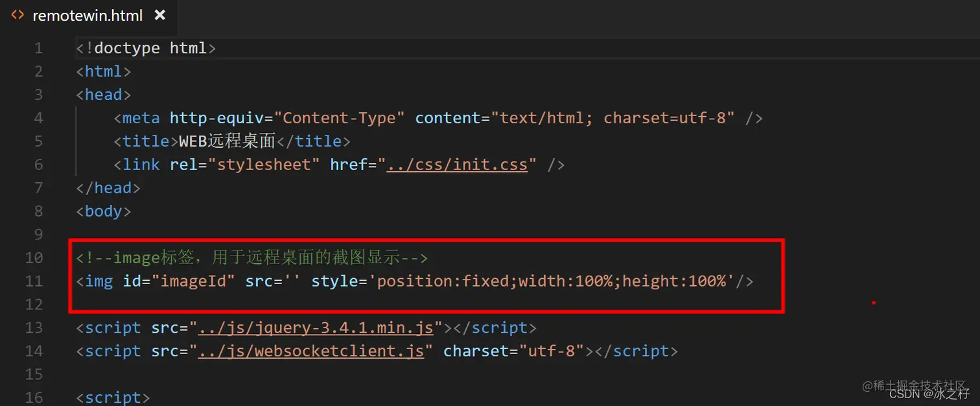This screenshot has width=980, height=406.
Task: Click the opening <body> tag
Action: click(104, 211)
